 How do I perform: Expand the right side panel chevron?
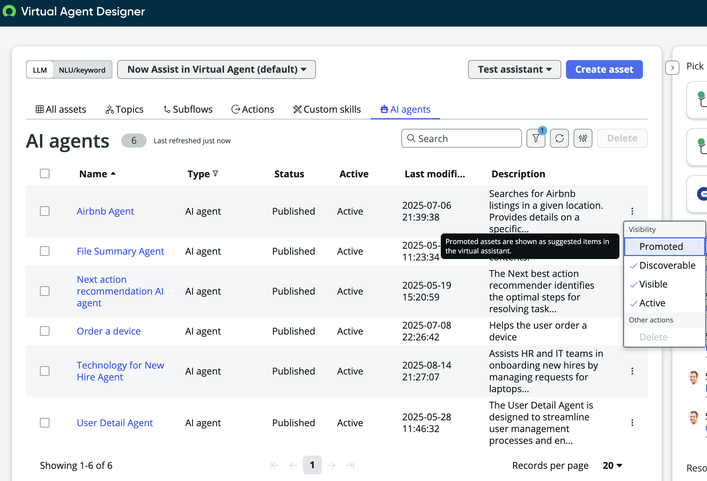click(x=672, y=67)
